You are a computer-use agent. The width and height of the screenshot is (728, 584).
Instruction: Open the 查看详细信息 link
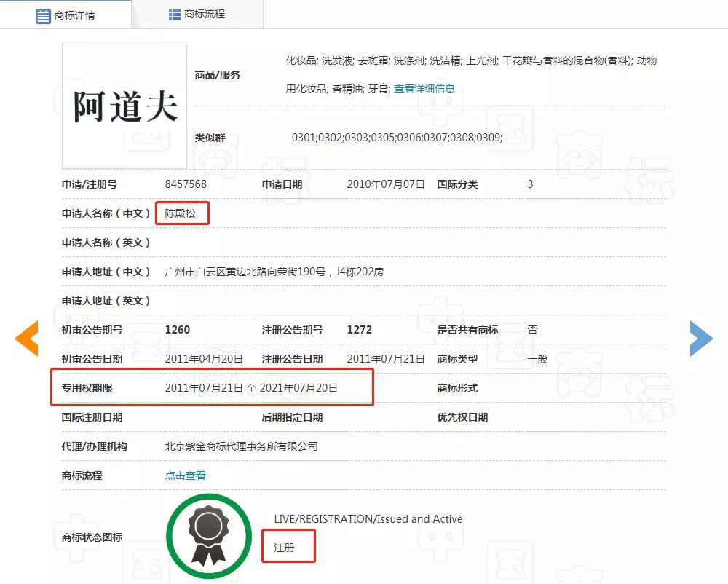[424, 89]
